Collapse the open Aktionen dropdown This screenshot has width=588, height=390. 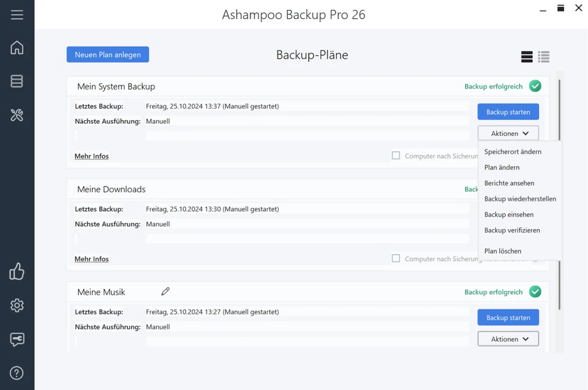[x=508, y=133]
